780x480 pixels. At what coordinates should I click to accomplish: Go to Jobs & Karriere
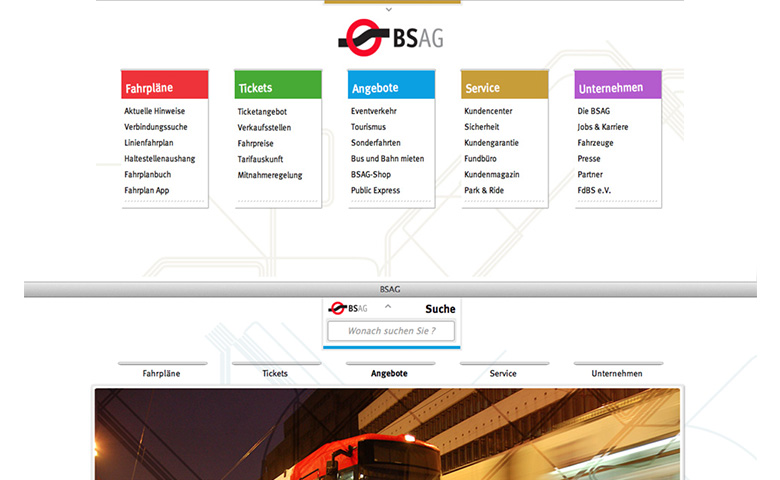602,127
